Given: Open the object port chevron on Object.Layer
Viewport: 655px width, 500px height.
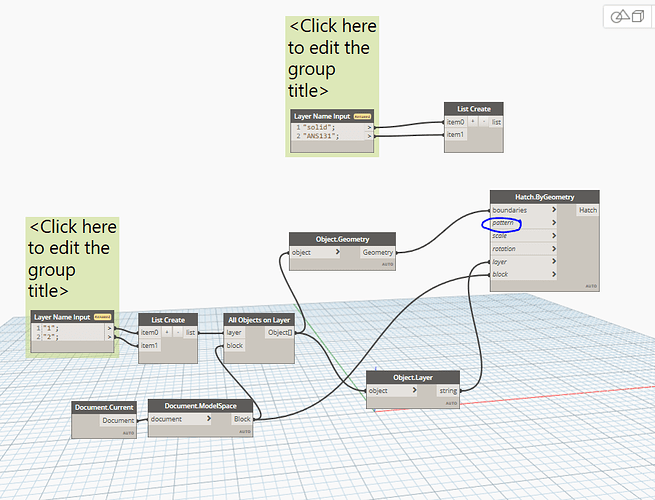Looking at the screenshot, I should (x=414, y=390).
